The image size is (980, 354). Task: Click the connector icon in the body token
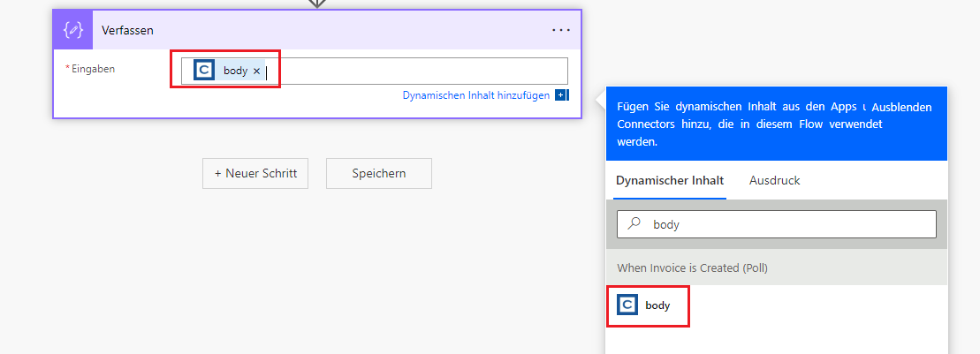point(204,71)
